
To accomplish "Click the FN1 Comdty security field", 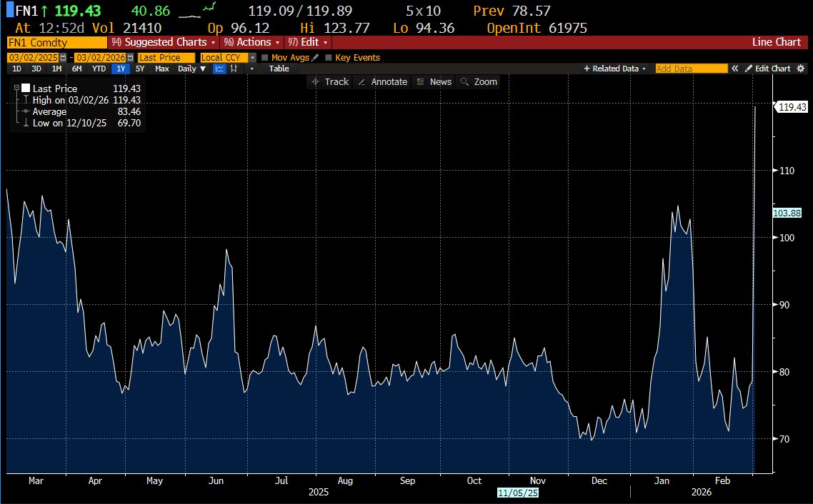I will click(57, 42).
